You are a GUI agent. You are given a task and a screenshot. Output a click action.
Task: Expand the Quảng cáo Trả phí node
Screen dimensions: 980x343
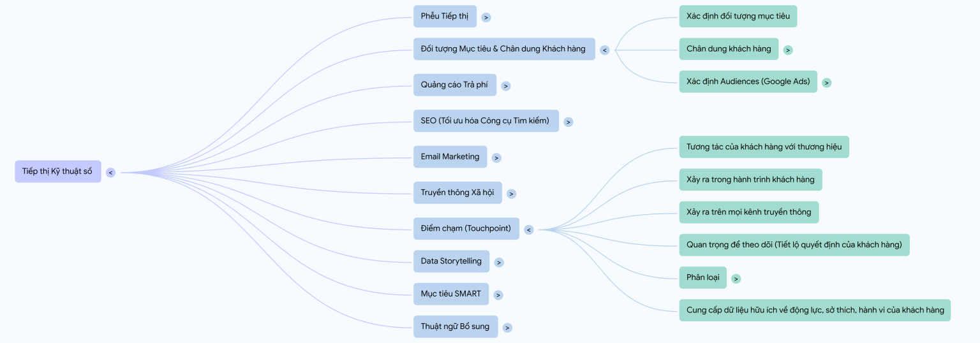506,86
